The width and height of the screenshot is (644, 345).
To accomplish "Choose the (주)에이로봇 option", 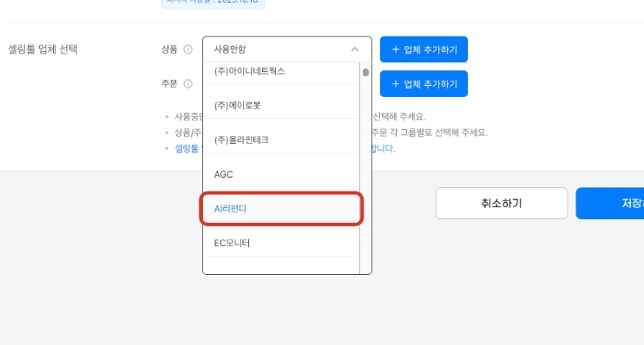I will (x=281, y=106).
